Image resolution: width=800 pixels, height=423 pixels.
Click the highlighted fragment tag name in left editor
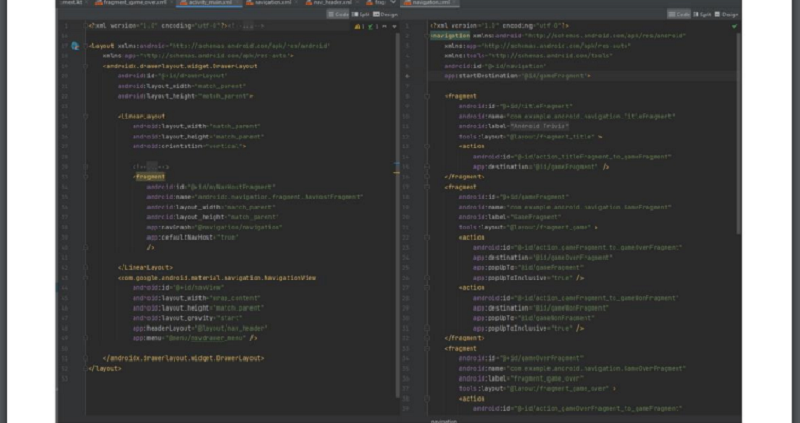click(x=150, y=177)
